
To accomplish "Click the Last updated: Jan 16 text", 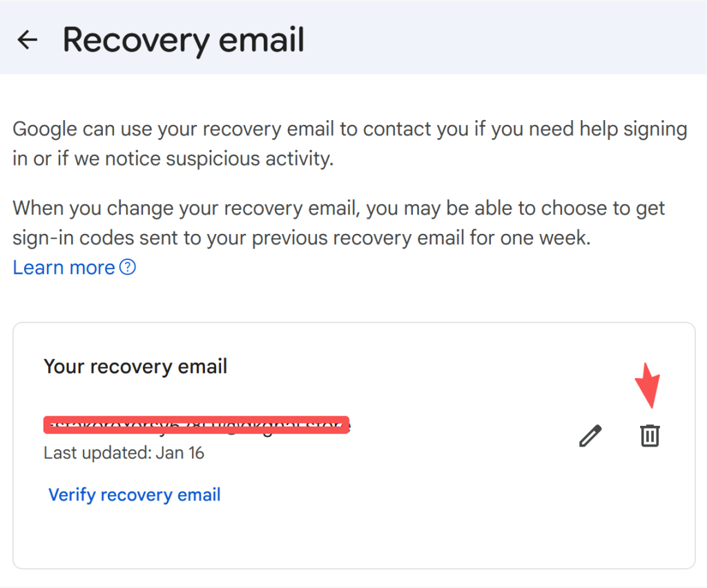I will [124, 453].
